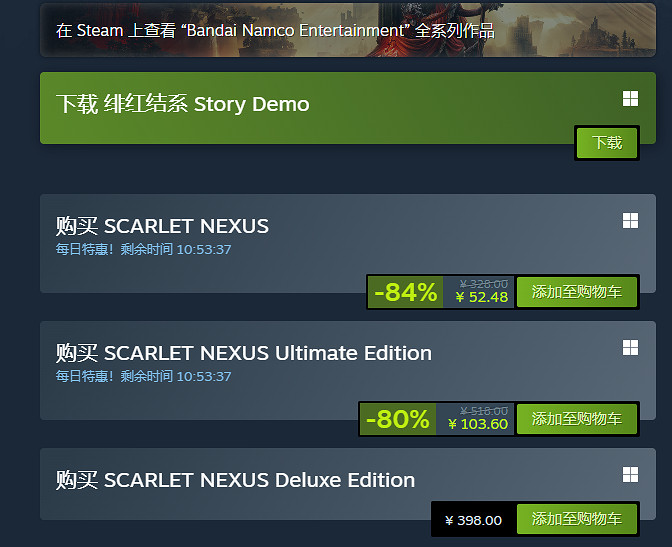Viewport: 672px width, 547px height.
Task: Add the Deluxe Edition to cart
Action: (577, 519)
